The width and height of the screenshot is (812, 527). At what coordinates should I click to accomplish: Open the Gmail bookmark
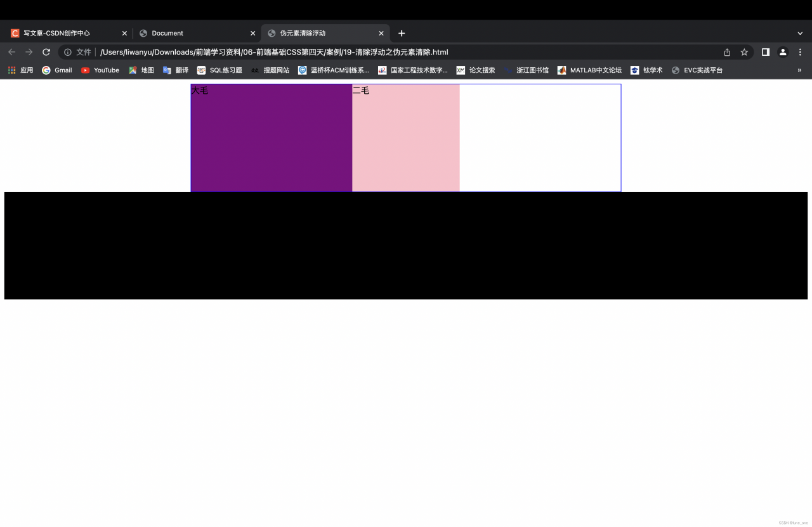57,70
